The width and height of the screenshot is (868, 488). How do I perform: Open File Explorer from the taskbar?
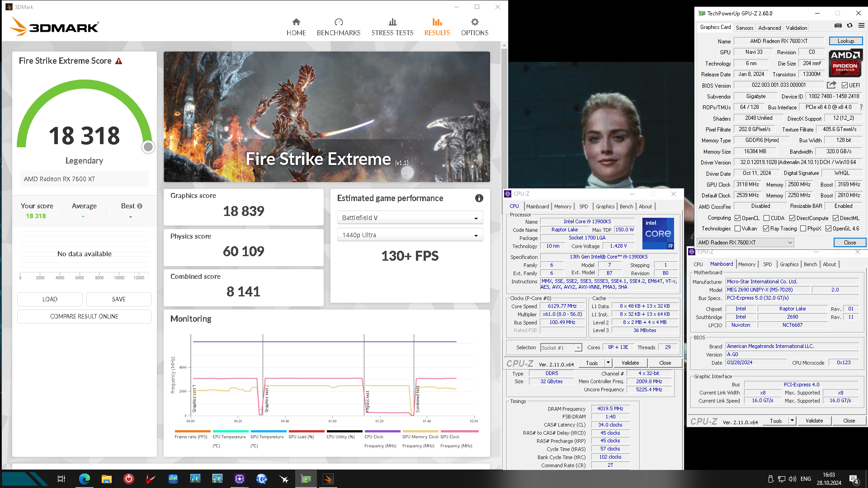click(x=107, y=479)
